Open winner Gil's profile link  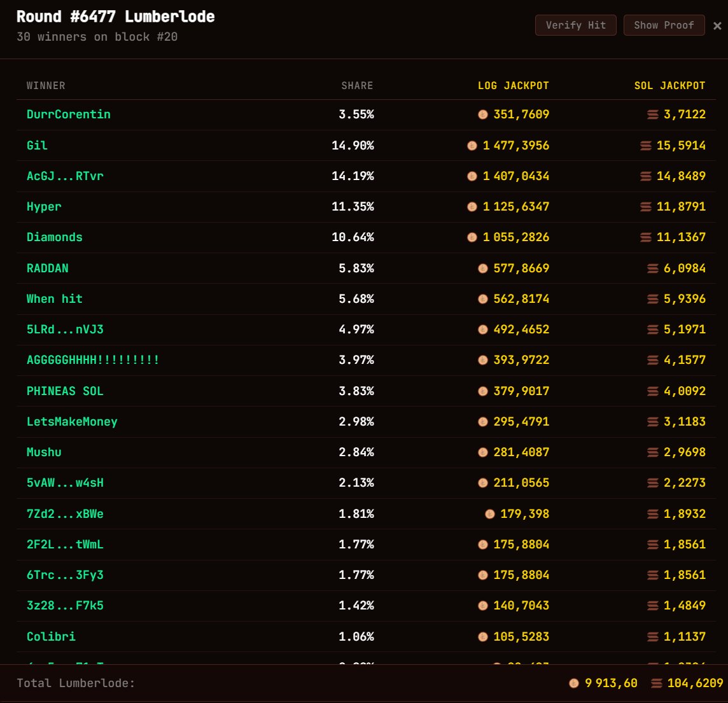coord(37,145)
